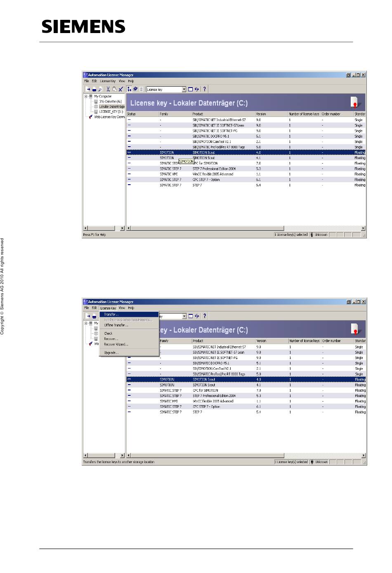Viewport: 392px width, 573px height.
Task: Sort by Status column in window without open menu
Action: point(143,114)
